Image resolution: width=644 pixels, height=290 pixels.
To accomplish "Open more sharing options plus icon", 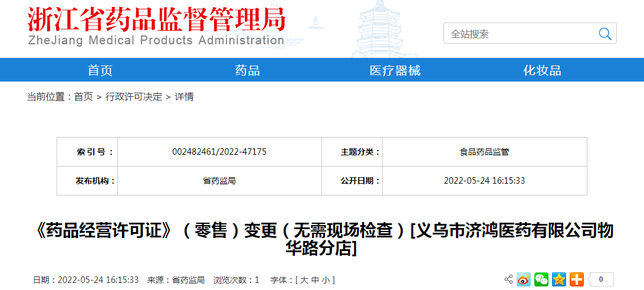I will (x=577, y=280).
